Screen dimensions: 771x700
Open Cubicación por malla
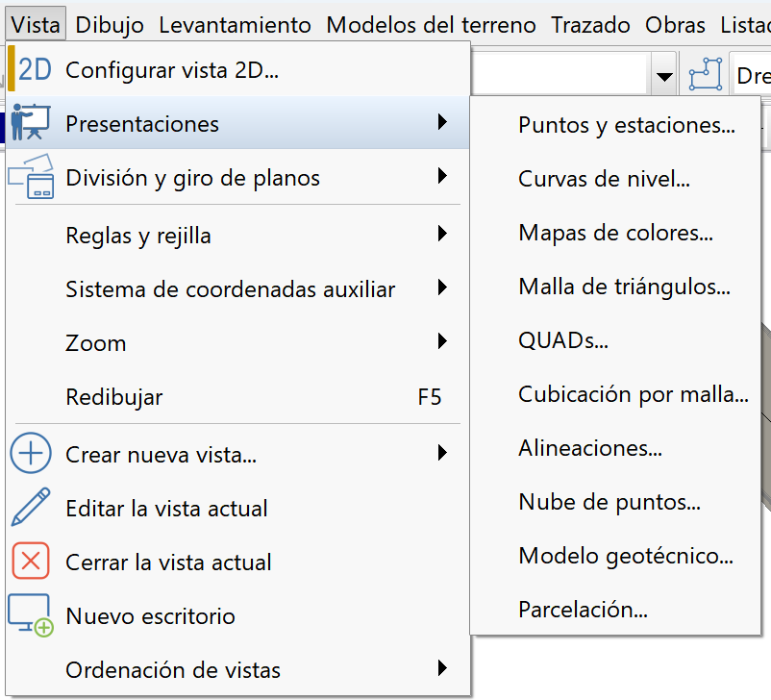(634, 394)
